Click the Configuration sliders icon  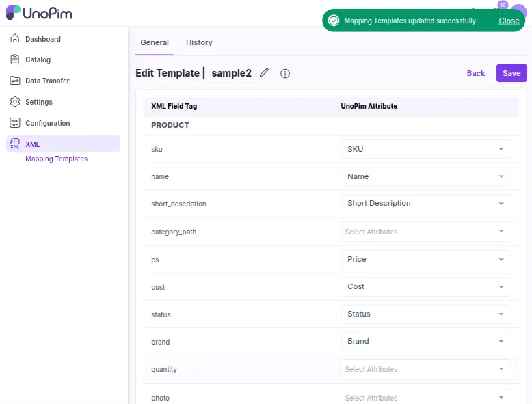(x=15, y=123)
